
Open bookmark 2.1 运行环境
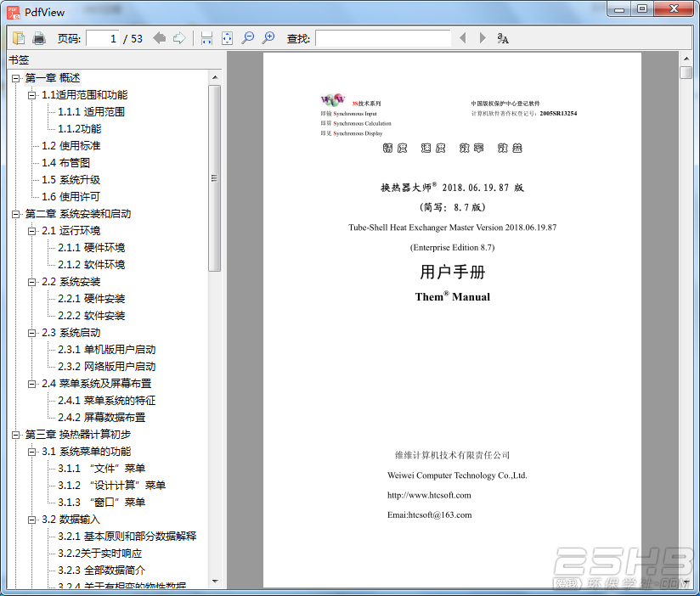71,231
